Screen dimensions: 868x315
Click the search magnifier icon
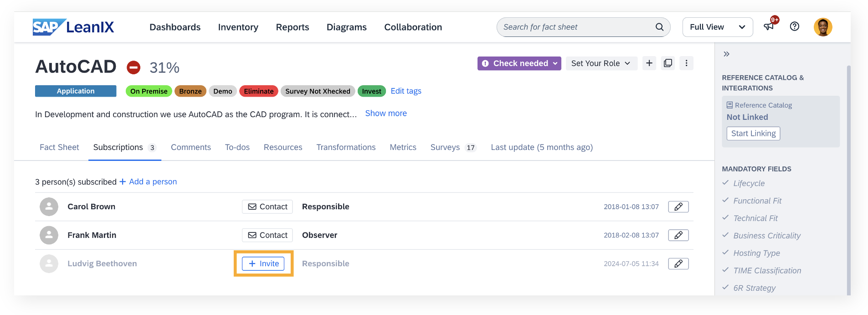(659, 27)
